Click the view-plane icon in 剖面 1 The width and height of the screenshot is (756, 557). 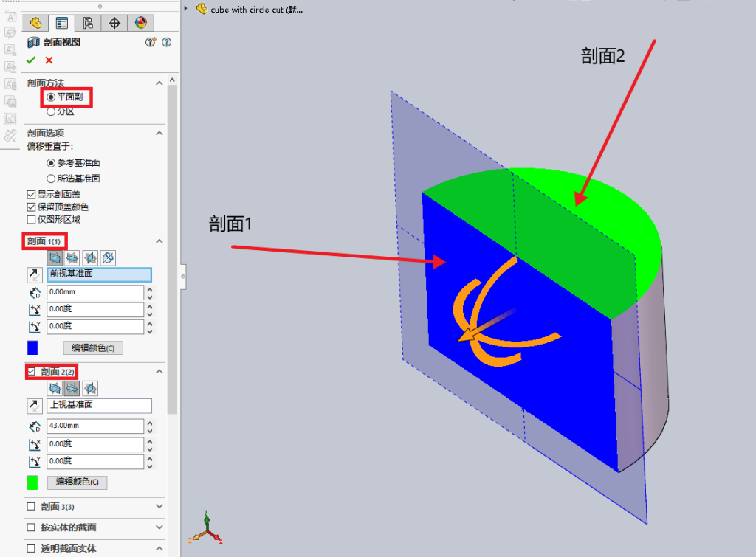click(x=108, y=257)
